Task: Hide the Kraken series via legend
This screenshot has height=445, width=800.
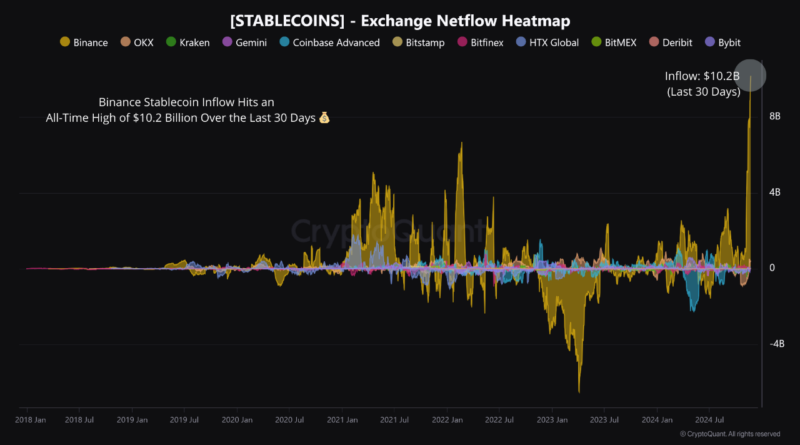Action: 172,43
